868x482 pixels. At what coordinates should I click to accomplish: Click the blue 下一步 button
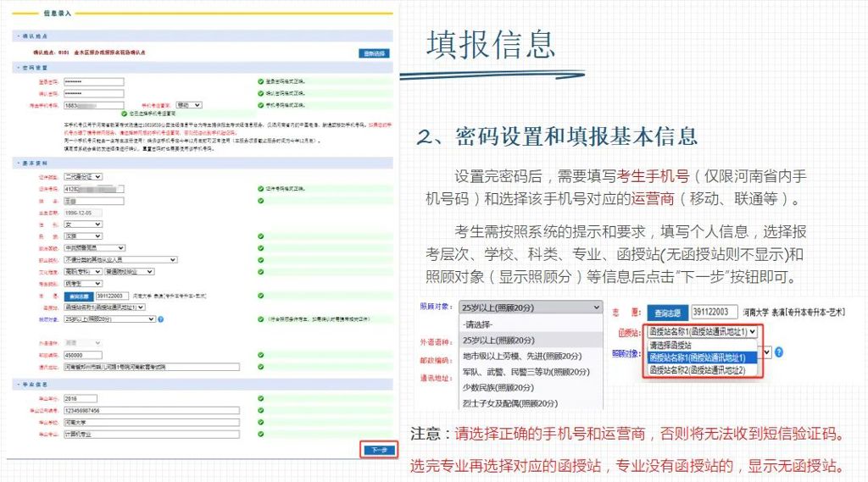[378, 450]
